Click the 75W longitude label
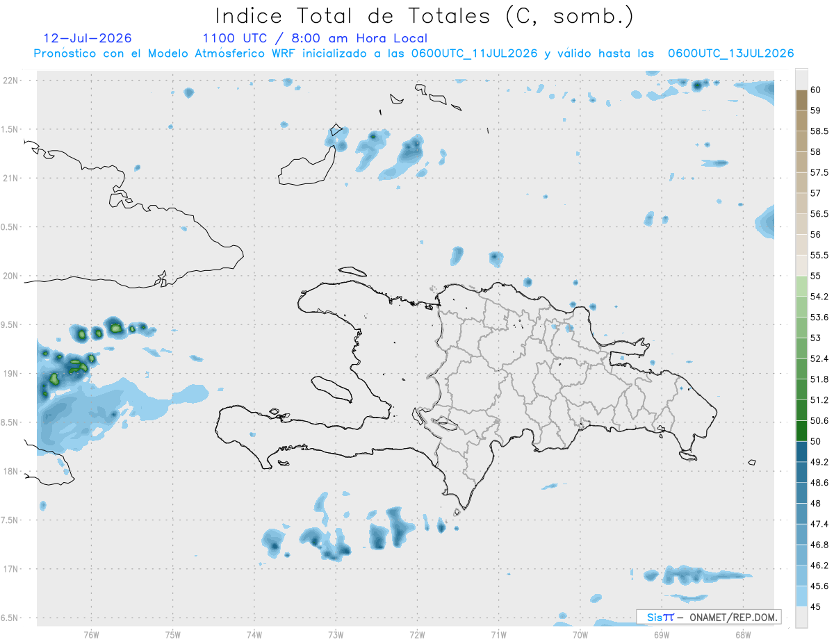Viewport: 834px width, 644px height. (x=172, y=634)
